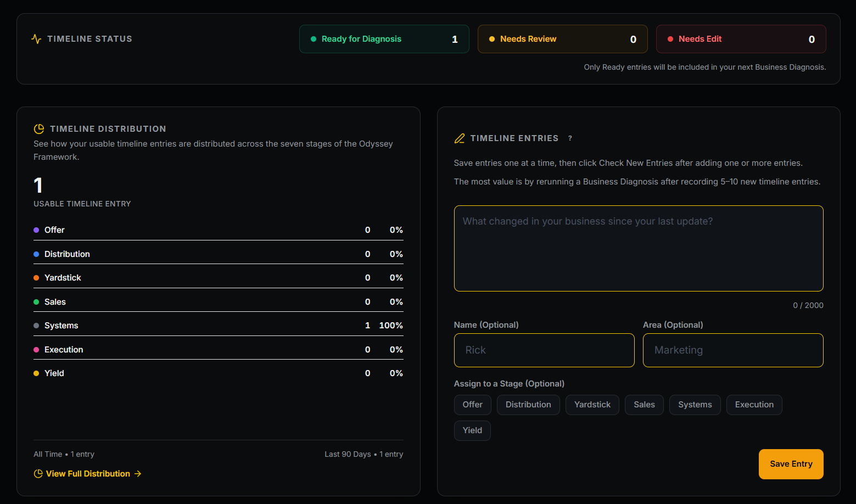
Task: Open the help question mark beside Timeline Entries
Action: pyautogui.click(x=570, y=138)
